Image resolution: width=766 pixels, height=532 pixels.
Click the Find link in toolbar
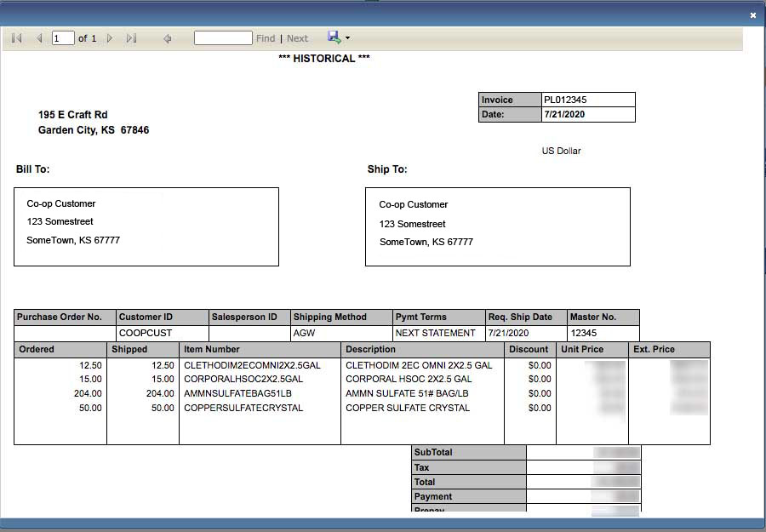[x=266, y=38]
